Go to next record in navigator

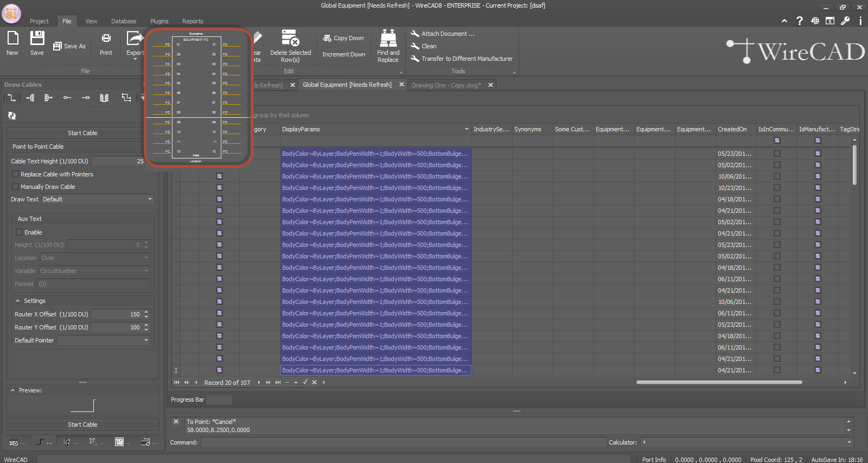[x=259, y=383]
